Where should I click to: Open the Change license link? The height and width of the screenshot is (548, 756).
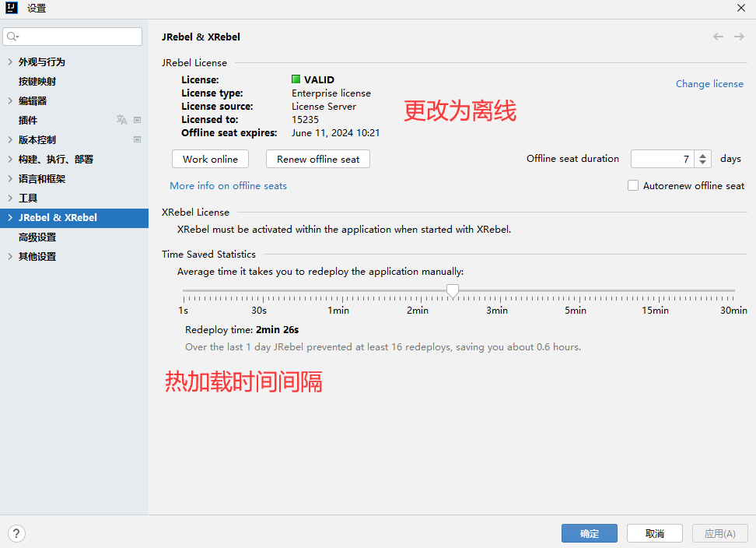pyautogui.click(x=709, y=83)
